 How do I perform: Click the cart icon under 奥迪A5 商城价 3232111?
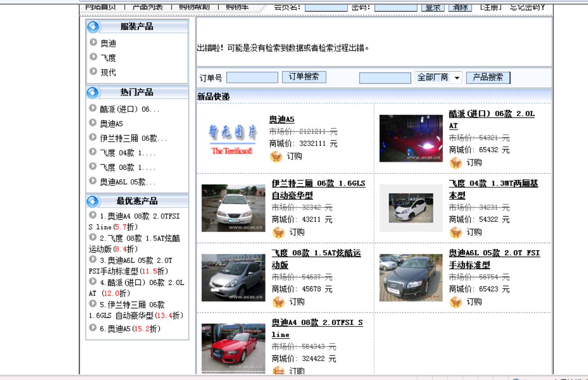(x=276, y=157)
